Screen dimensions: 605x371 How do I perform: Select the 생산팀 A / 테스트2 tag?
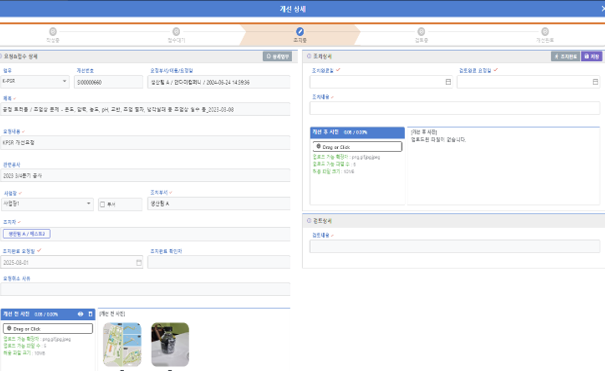click(27, 234)
